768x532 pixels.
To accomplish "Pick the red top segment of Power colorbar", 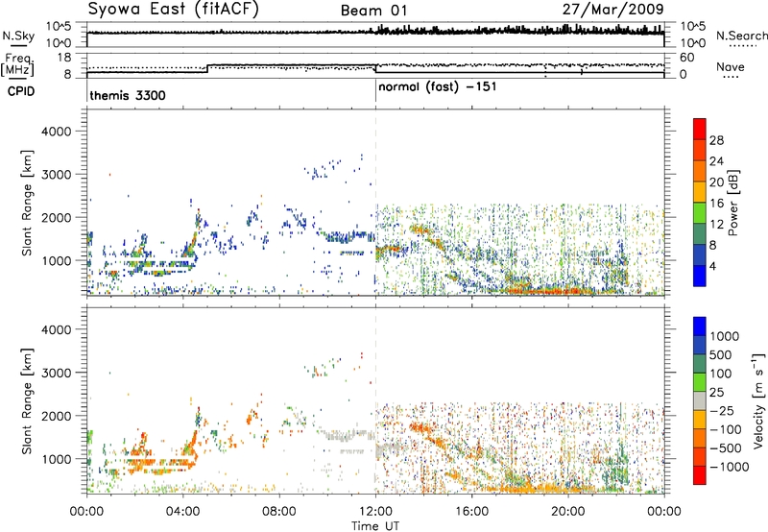I will click(x=700, y=129).
